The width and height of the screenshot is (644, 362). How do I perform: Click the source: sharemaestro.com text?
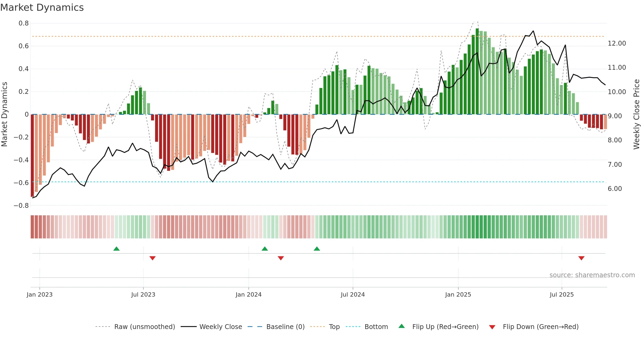(x=592, y=275)
